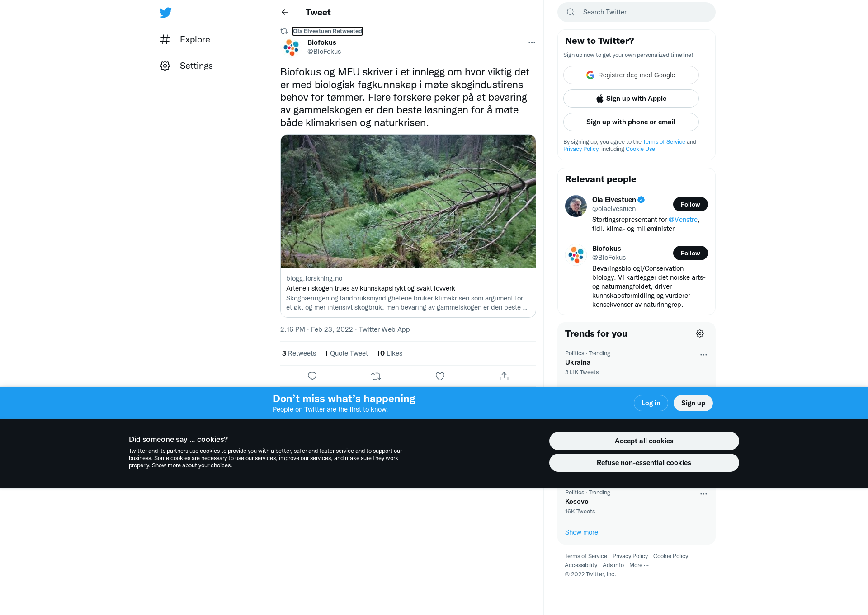Go back using the arrow icon

pyautogui.click(x=285, y=12)
